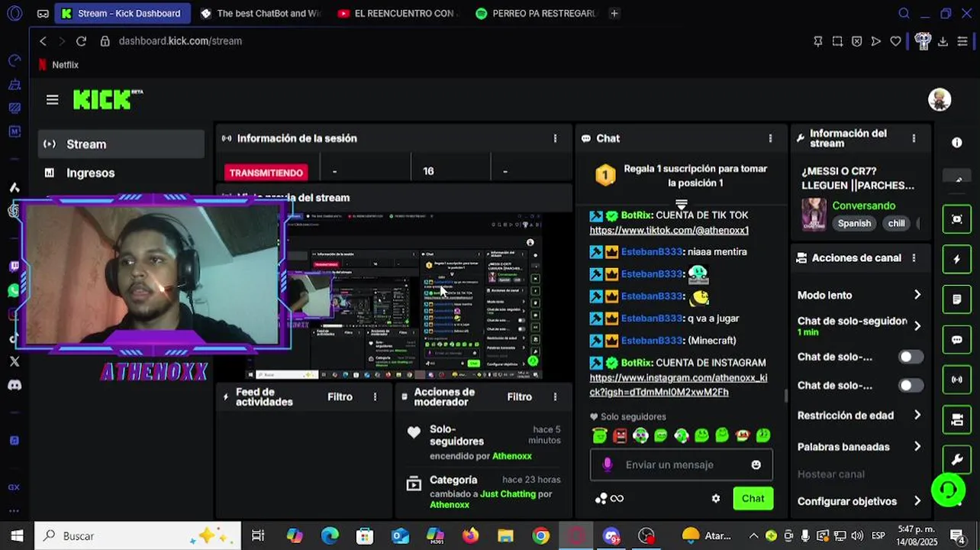Open a new browser tab
The height and width of the screenshot is (550, 980).
[614, 13]
